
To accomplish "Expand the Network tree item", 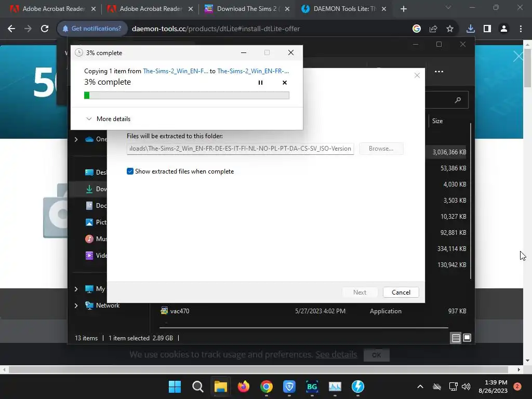I will 76,305.
